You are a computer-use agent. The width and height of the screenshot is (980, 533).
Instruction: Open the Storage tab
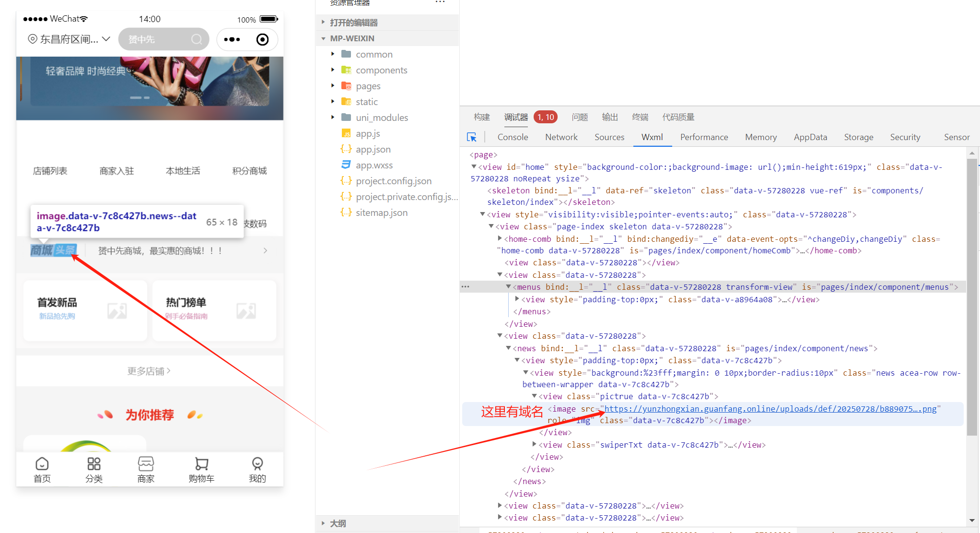click(x=859, y=137)
